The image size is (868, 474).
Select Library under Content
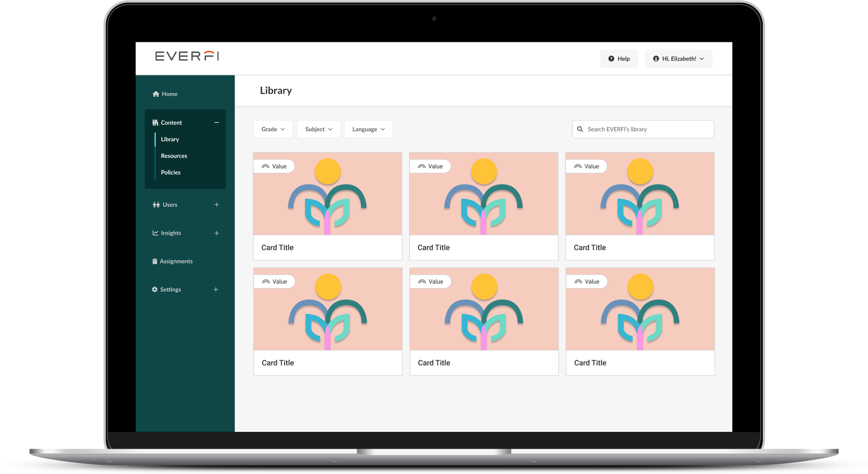pos(170,139)
